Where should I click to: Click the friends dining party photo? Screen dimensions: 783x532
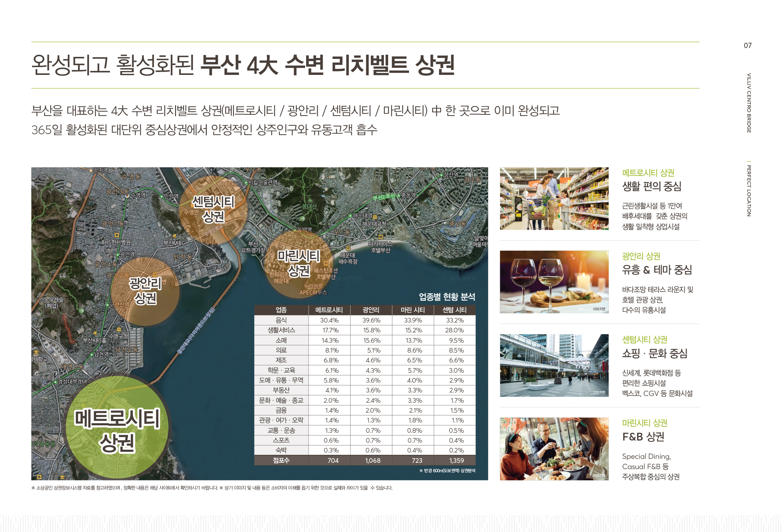554,449
